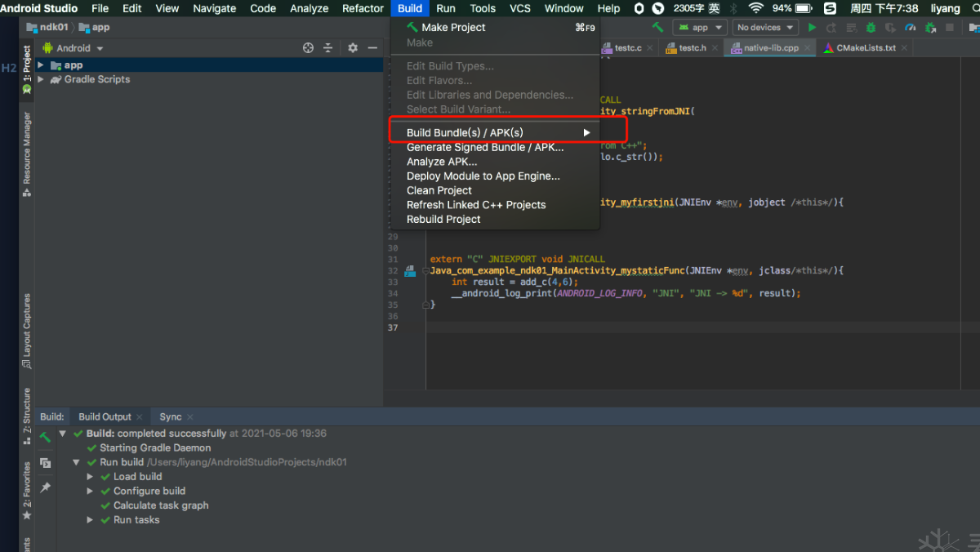Screen dimensions: 980x552
Task: Click the locate target icon in Project panel
Action: [x=308, y=48]
